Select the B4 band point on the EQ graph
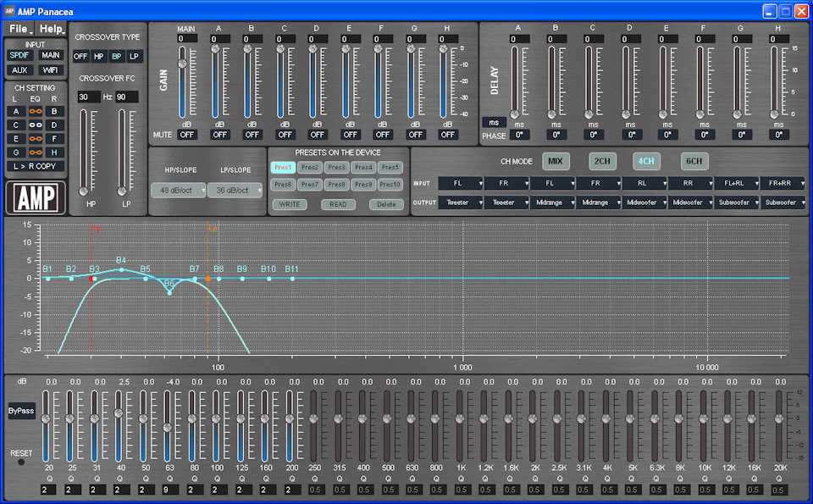The height and width of the screenshot is (504, 813). coord(122,269)
